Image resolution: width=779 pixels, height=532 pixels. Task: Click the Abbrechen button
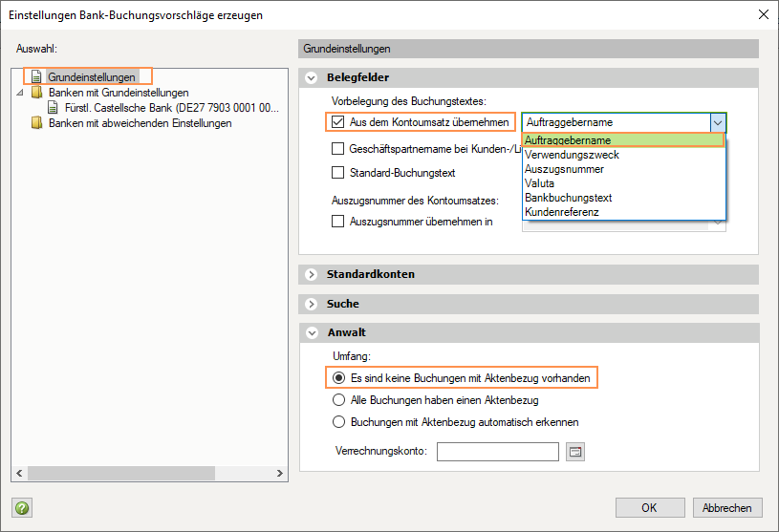(727, 508)
